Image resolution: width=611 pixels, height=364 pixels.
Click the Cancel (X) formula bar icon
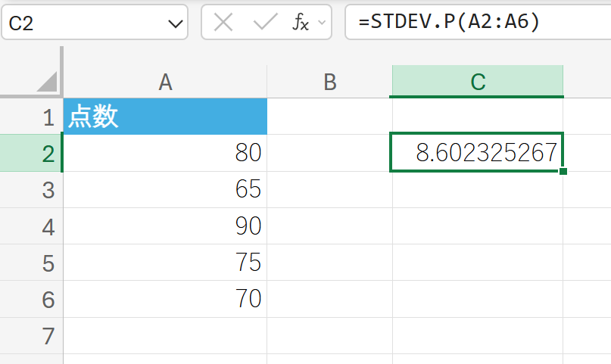pyautogui.click(x=223, y=23)
